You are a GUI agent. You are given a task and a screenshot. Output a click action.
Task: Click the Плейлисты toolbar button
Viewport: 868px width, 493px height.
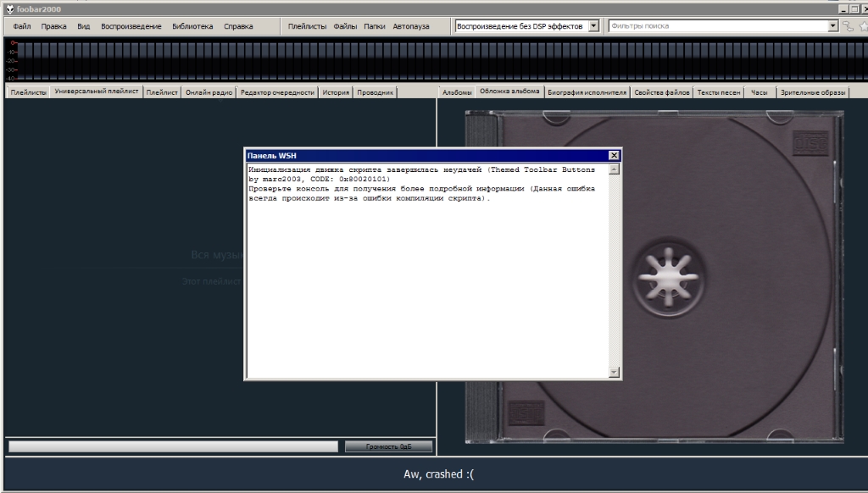coord(307,26)
